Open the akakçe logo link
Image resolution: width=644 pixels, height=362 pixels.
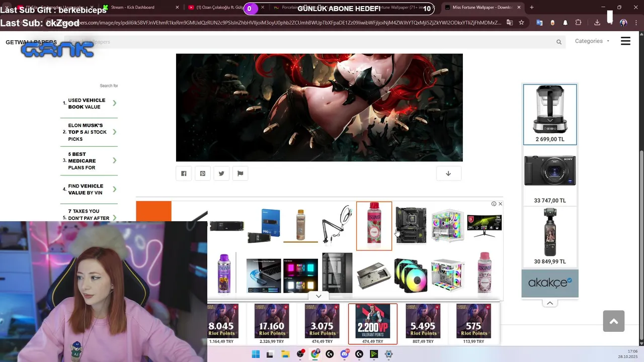pos(550,284)
